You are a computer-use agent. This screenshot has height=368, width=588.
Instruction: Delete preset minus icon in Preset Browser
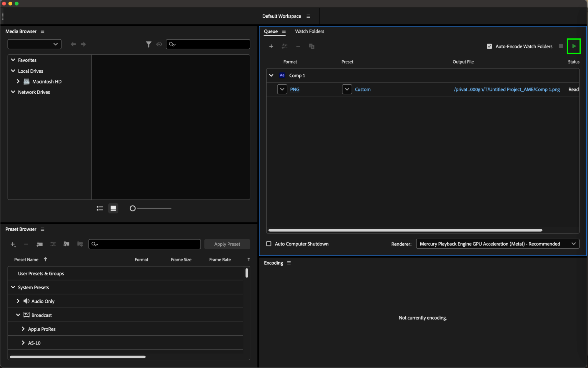[26, 244]
